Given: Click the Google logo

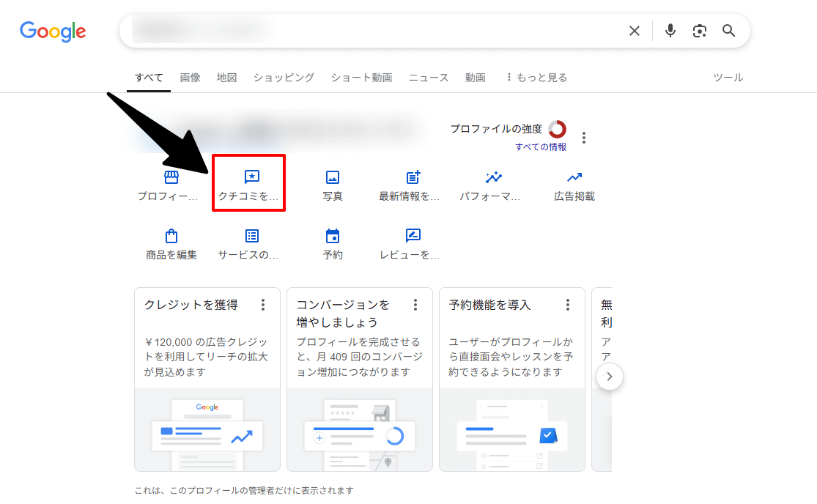Looking at the screenshot, I should click(x=53, y=31).
